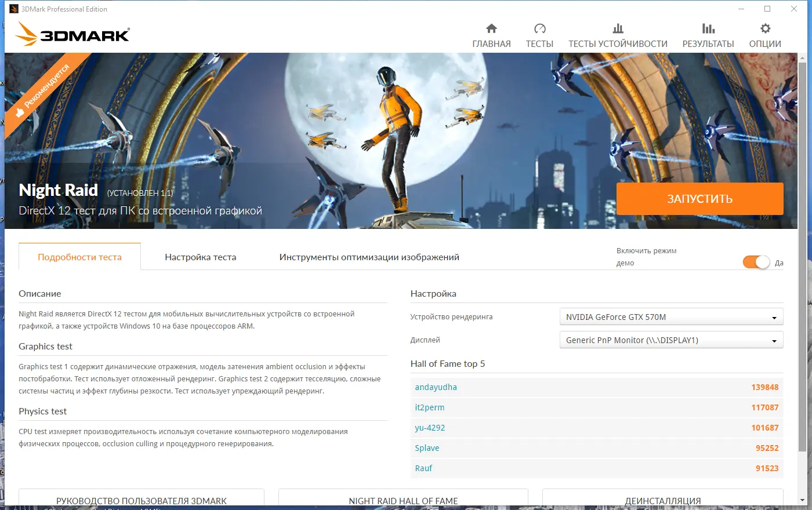Open andayudha's Hall of Fame profile

coord(436,387)
